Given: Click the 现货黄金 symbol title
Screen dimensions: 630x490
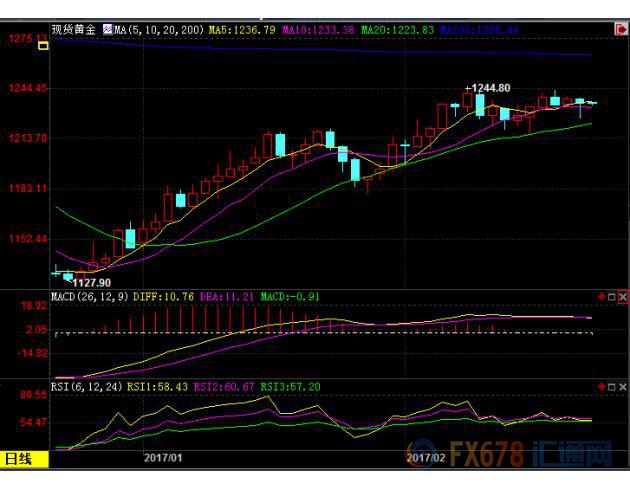Looking at the screenshot, I should [x=74, y=30].
